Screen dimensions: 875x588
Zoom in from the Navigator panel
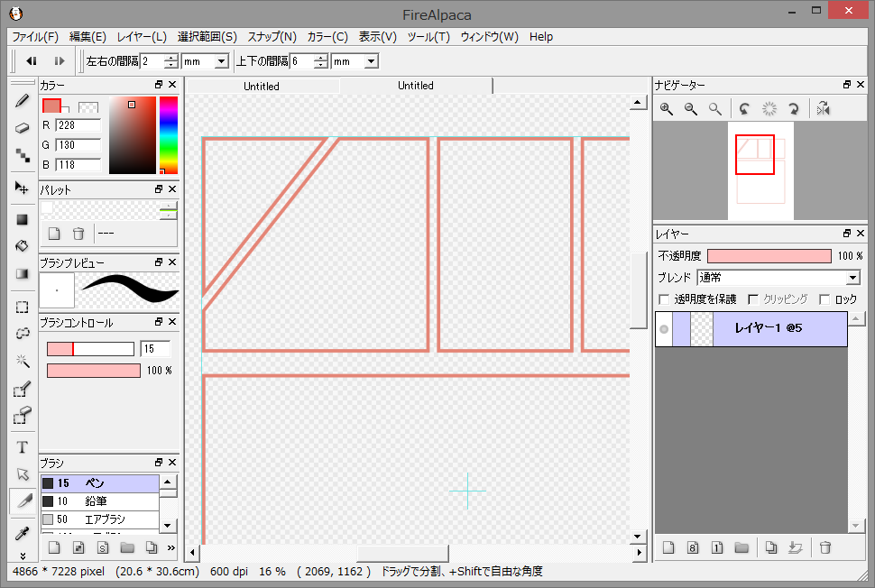[x=667, y=109]
